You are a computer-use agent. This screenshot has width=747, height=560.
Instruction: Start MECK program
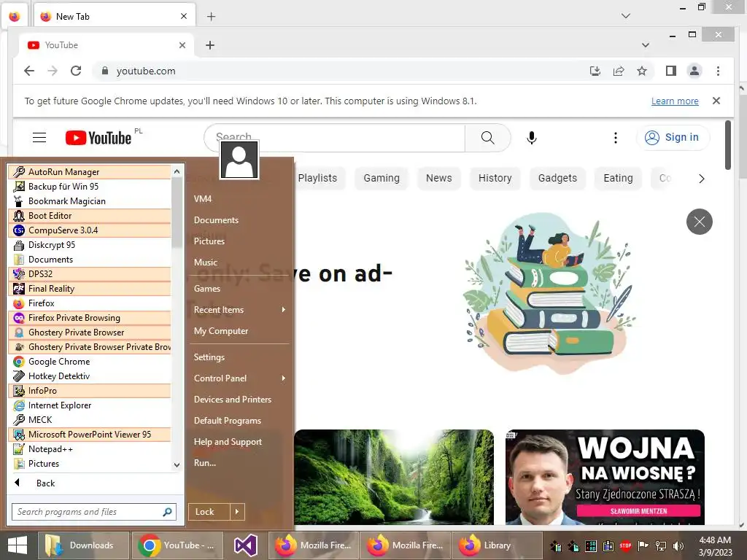(90, 420)
